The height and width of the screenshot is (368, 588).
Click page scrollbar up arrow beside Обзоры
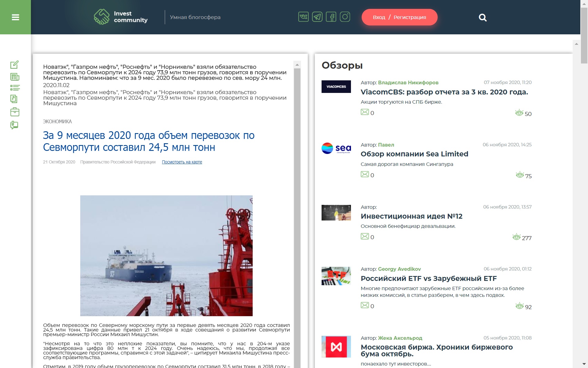(576, 44)
